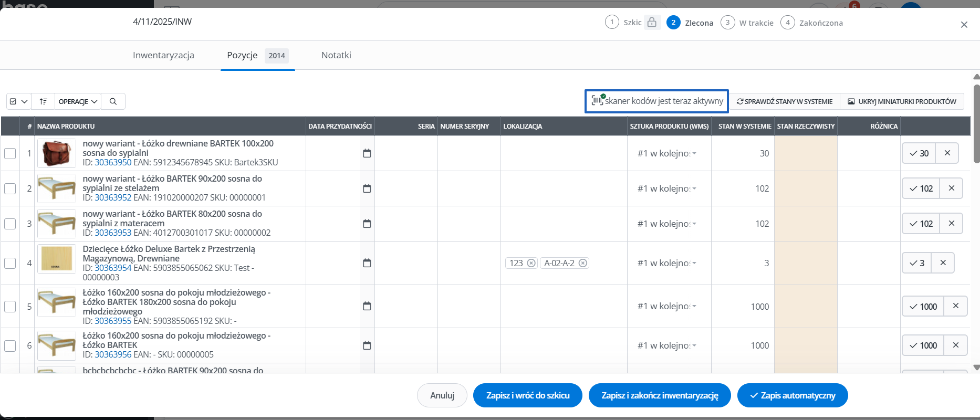Click actual stock field for row 6
This screenshot has width=980, height=420.
(805, 345)
